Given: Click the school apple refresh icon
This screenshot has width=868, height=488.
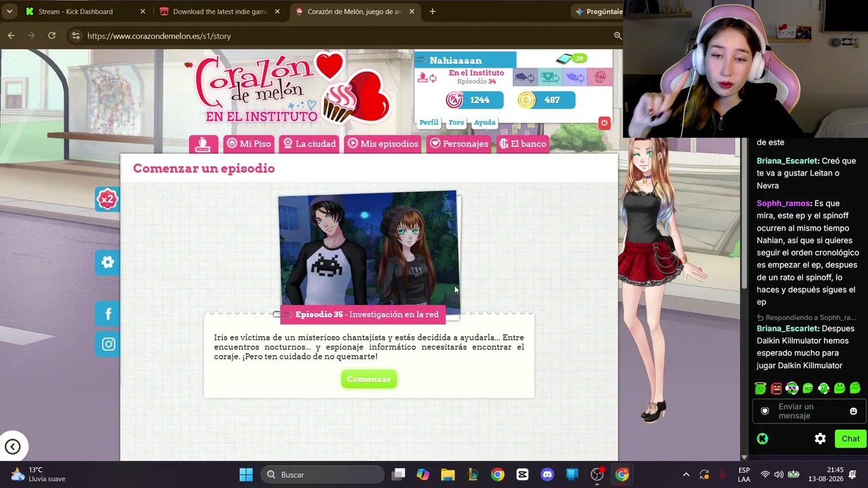Looking at the screenshot, I should 427,78.
